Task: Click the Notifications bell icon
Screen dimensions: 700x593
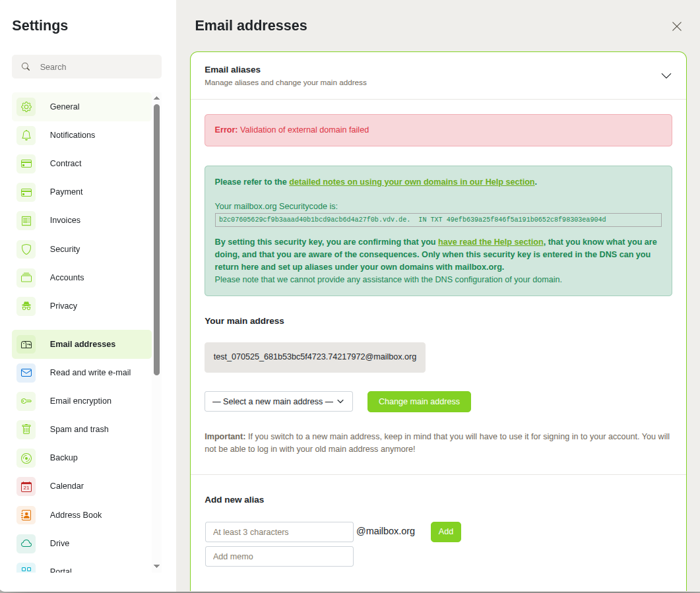Action: pyautogui.click(x=26, y=135)
